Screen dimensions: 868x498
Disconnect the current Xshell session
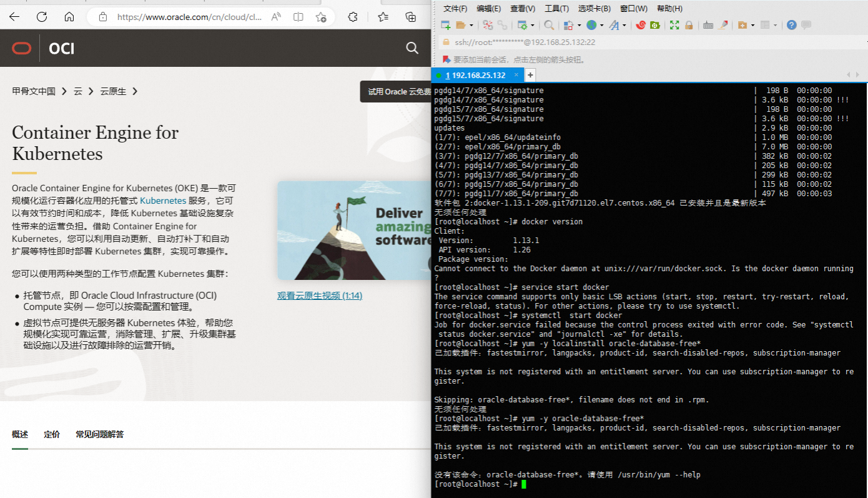(488, 25)
